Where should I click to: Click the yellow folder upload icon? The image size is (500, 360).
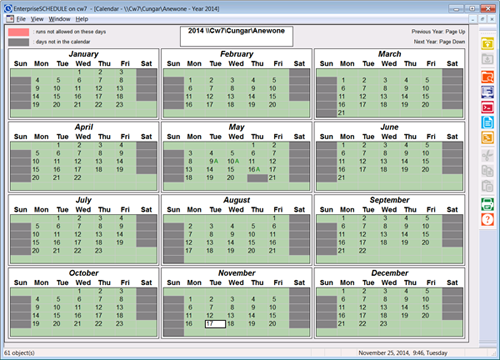(487, 44)
